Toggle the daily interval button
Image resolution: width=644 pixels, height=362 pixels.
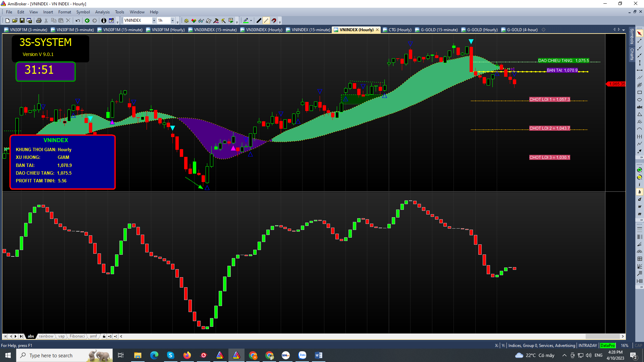tap(639, 199)
